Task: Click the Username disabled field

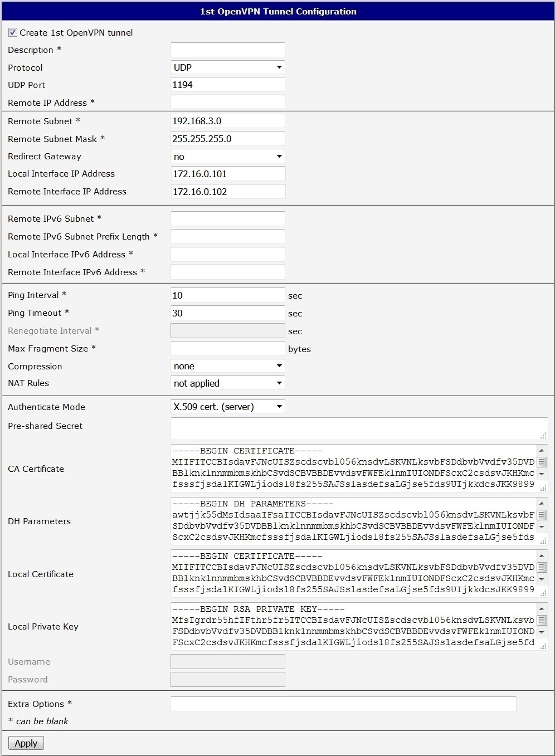Action: pos(227,661)
